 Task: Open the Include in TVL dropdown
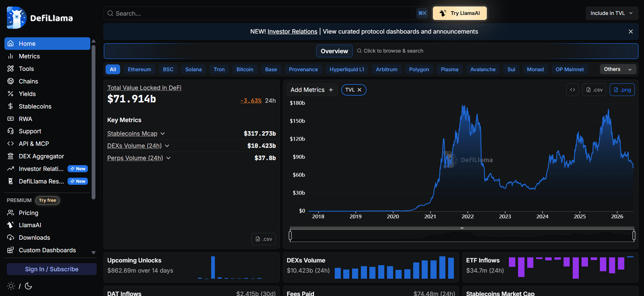click(x=612, y=13)
